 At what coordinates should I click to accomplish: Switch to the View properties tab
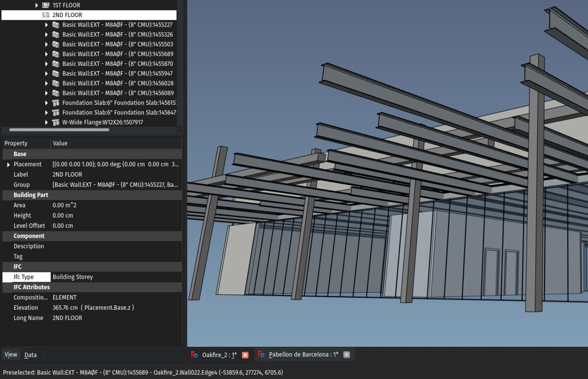point(11,355)
